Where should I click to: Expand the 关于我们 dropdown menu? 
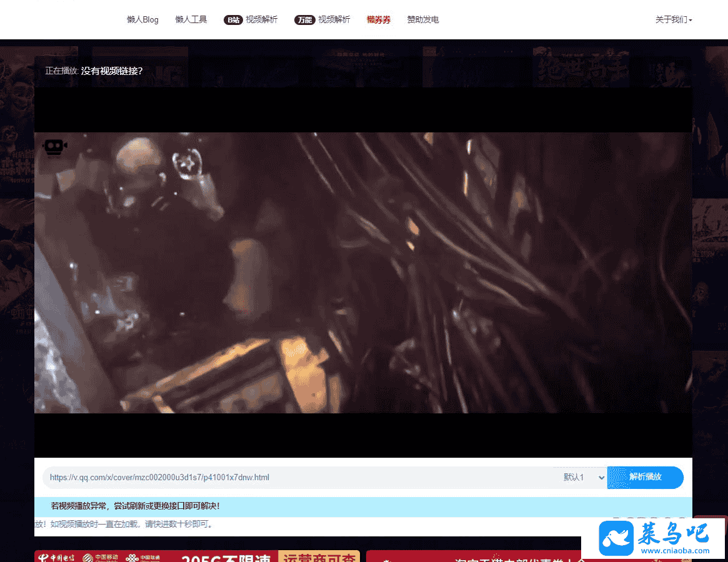pos(674,19)
